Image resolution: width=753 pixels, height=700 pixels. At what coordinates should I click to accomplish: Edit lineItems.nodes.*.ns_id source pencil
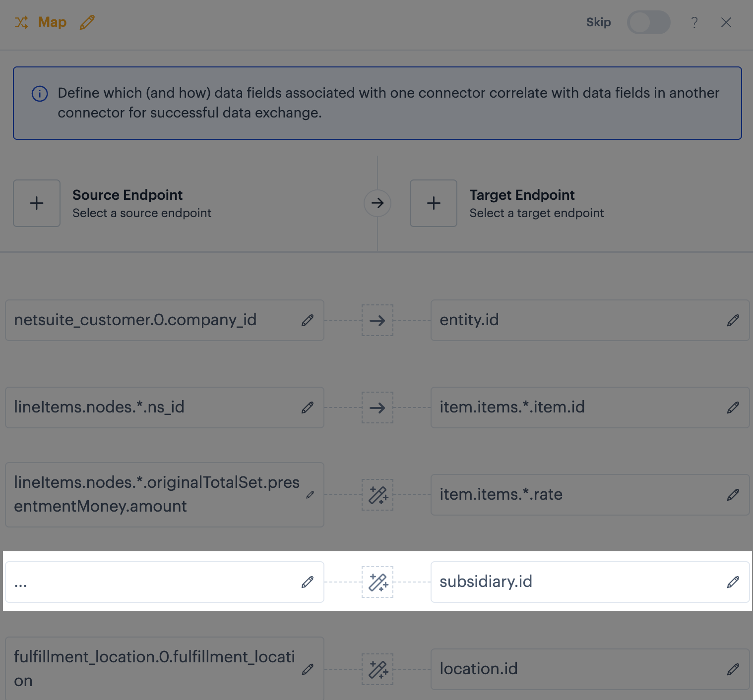click(307, 408)
